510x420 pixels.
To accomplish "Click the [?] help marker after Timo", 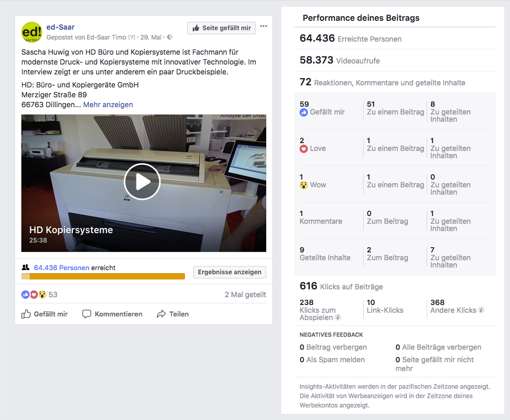I will coord(132,37).
